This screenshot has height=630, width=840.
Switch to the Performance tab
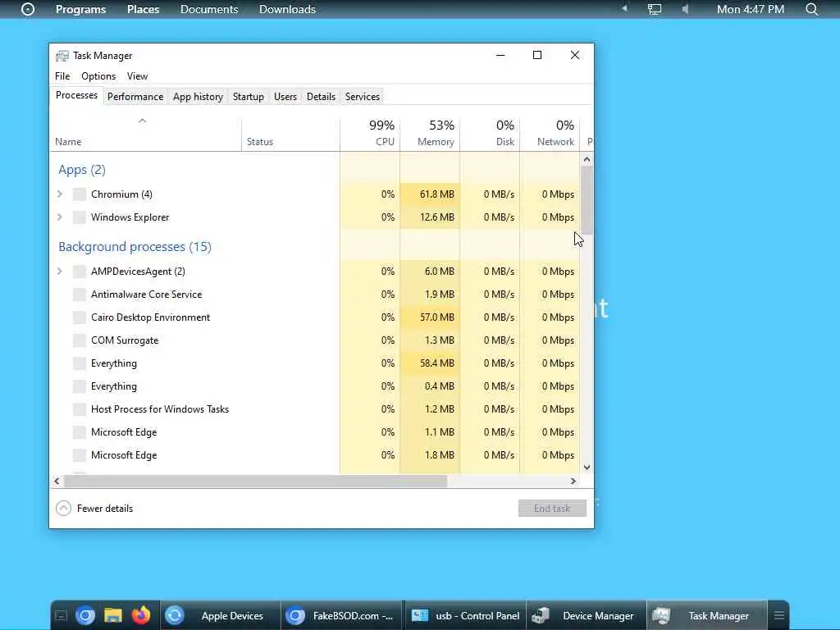point(135,97)
